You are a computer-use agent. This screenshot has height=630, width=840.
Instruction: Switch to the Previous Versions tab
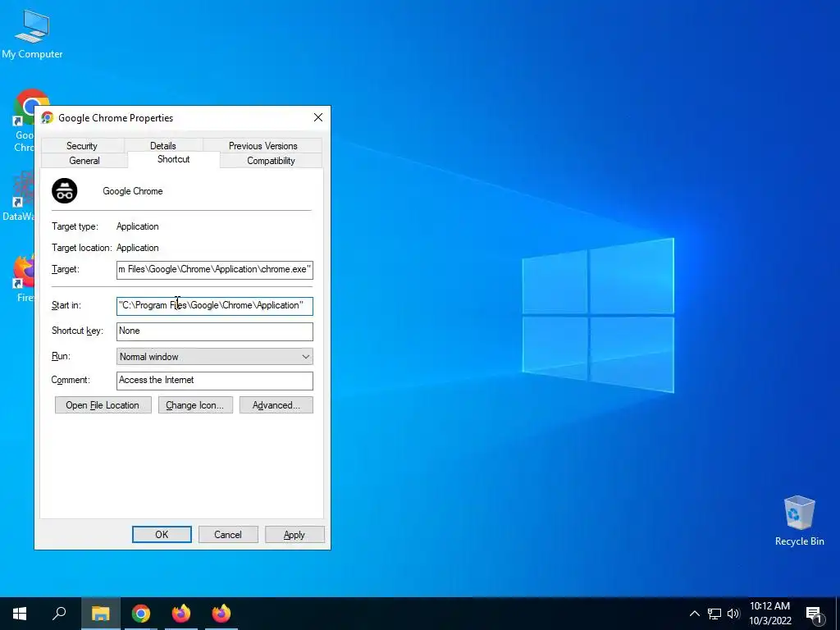[262, 146]
